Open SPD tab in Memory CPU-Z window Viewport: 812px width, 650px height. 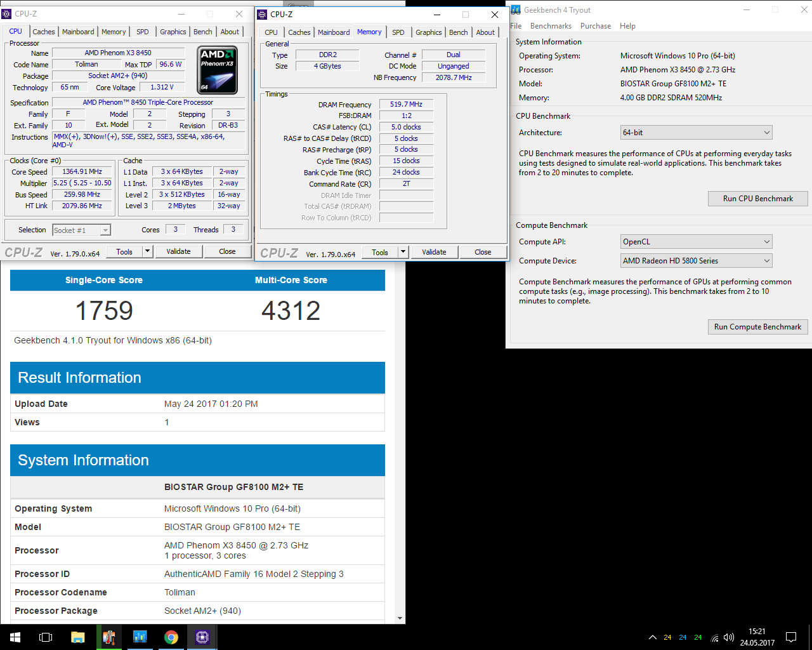tap(398, 32)
